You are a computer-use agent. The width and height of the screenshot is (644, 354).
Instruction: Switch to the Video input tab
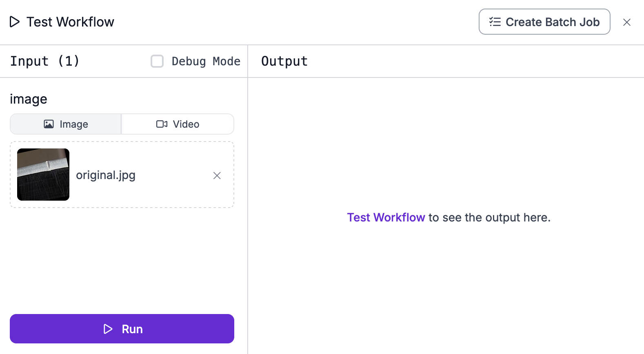tap(178, 124)
